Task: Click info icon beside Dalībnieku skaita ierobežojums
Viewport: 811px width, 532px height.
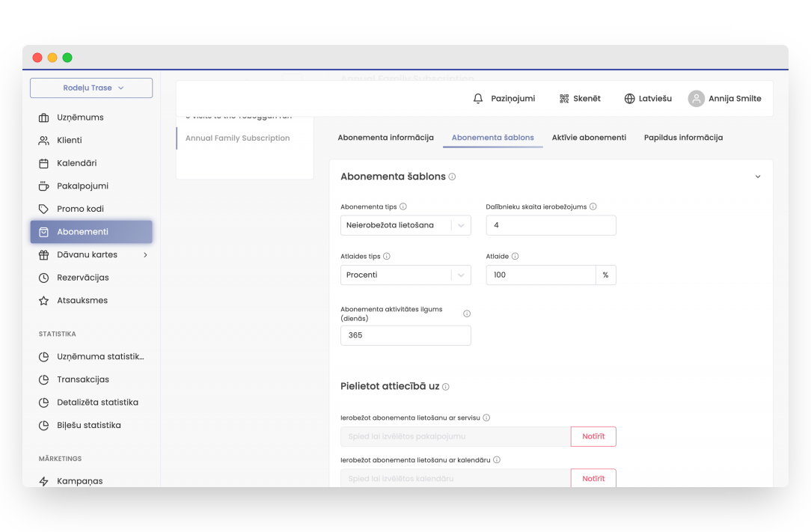Action: pos(593,207)
